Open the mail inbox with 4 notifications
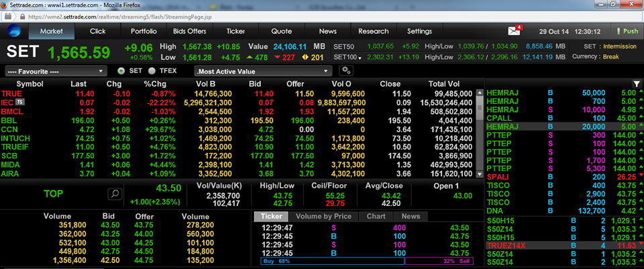644x269 pixels. [x=515, y=30]
